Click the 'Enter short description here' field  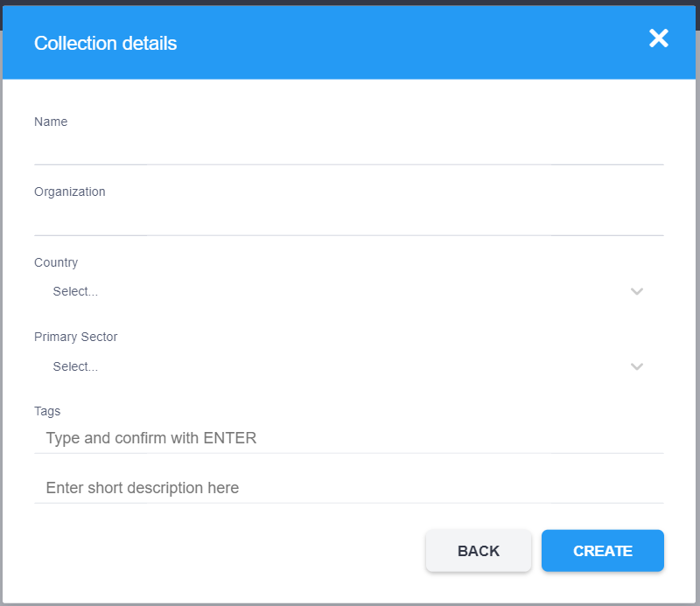pos(348,488)
